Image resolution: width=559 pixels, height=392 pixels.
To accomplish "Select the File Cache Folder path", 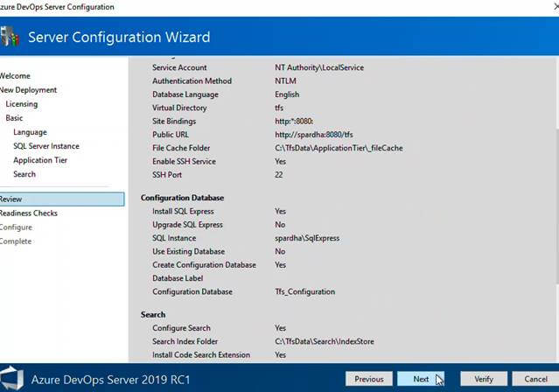I will click(339, 148).
